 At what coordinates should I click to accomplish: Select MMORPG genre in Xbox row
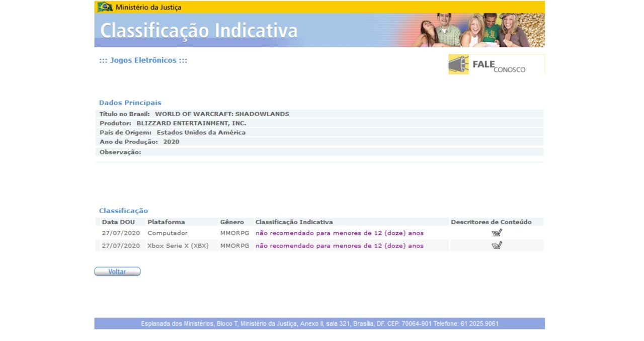pos(234,245)
